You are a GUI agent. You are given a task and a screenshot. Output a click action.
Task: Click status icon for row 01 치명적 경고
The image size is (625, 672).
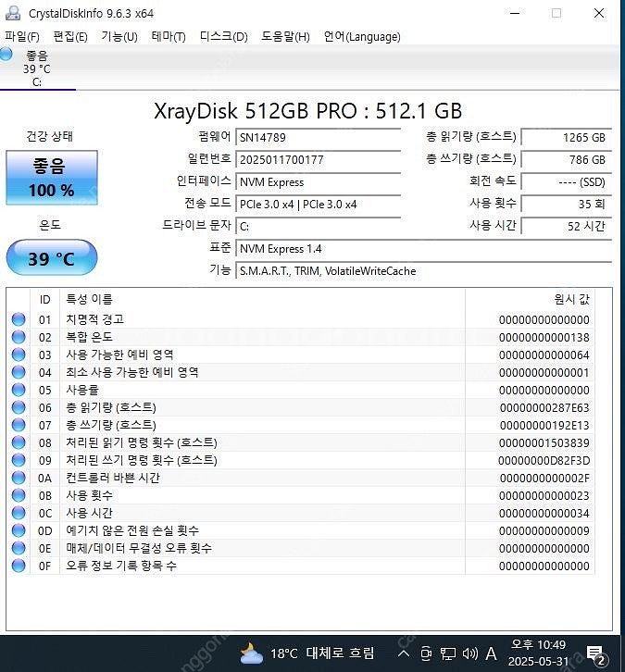point(19,319)
